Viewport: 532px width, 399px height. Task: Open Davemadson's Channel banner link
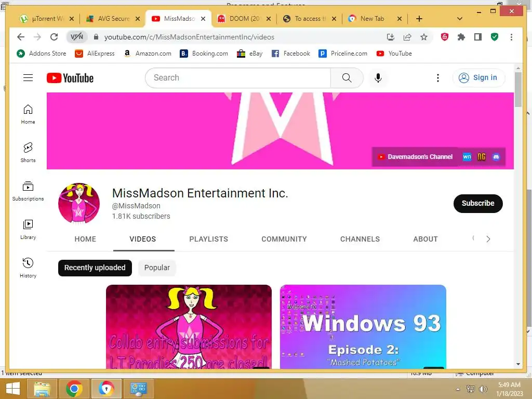click(415, 157)
